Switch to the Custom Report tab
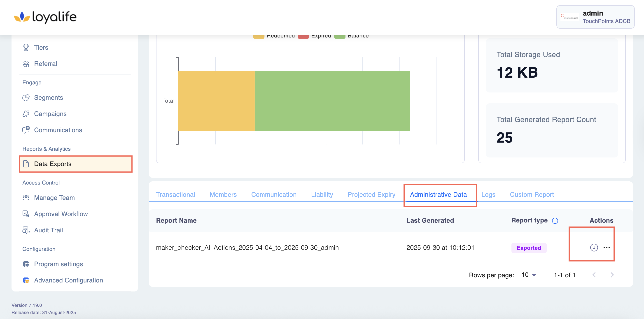 pos(532,194)
